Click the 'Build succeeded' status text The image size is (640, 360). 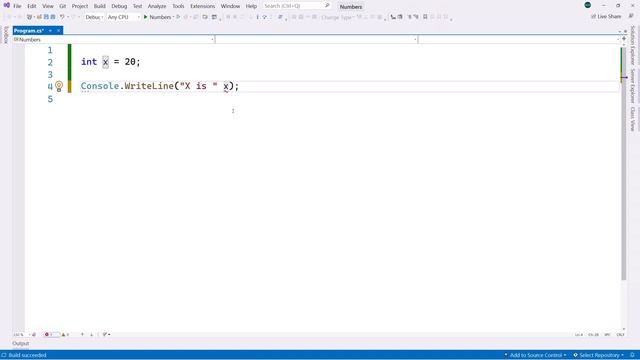[27, 355]
